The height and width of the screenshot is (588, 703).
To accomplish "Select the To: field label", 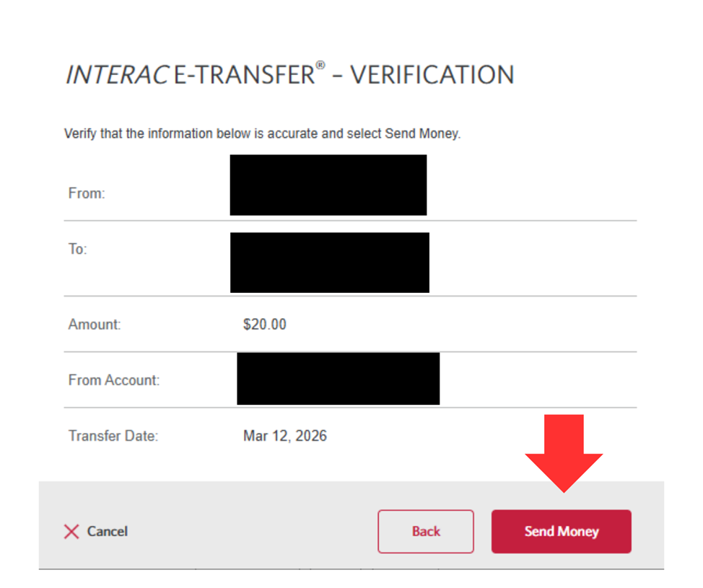I will point(77,249).
